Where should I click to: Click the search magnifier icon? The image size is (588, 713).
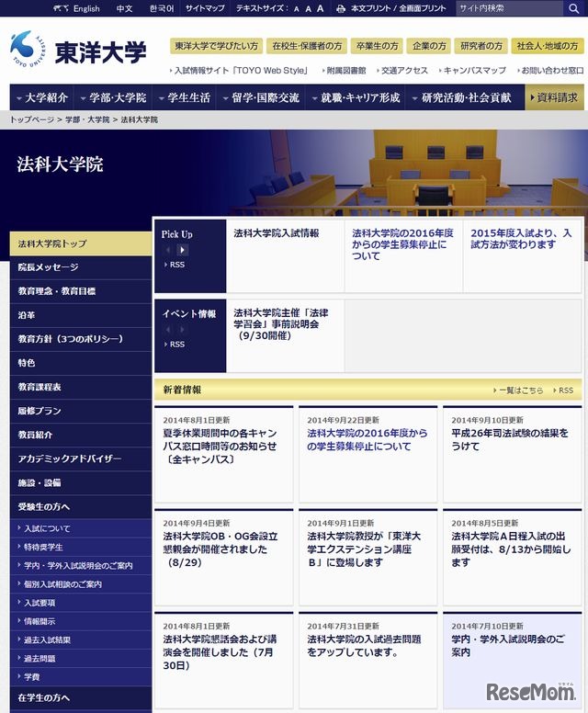[x=574, y=8]
